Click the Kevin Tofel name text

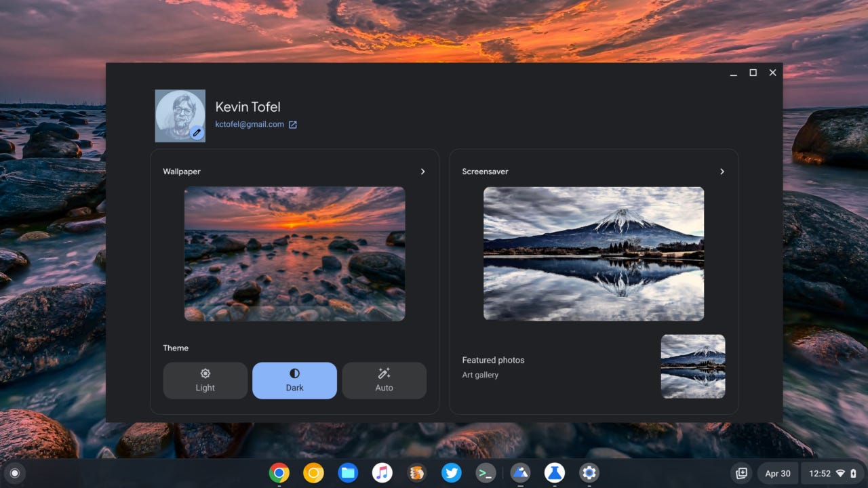click(248, 107)
